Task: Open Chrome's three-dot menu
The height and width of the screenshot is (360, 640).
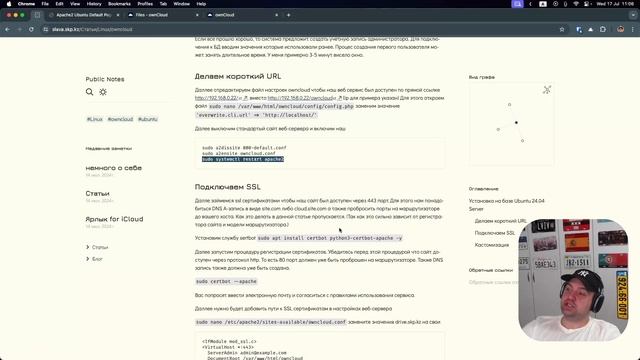Action: pos(633,29)
